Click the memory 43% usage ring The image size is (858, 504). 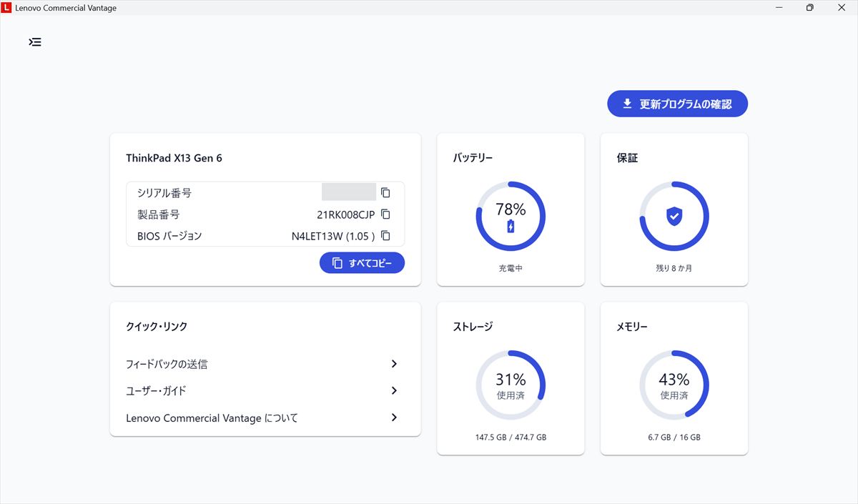(x=674, y=385)
